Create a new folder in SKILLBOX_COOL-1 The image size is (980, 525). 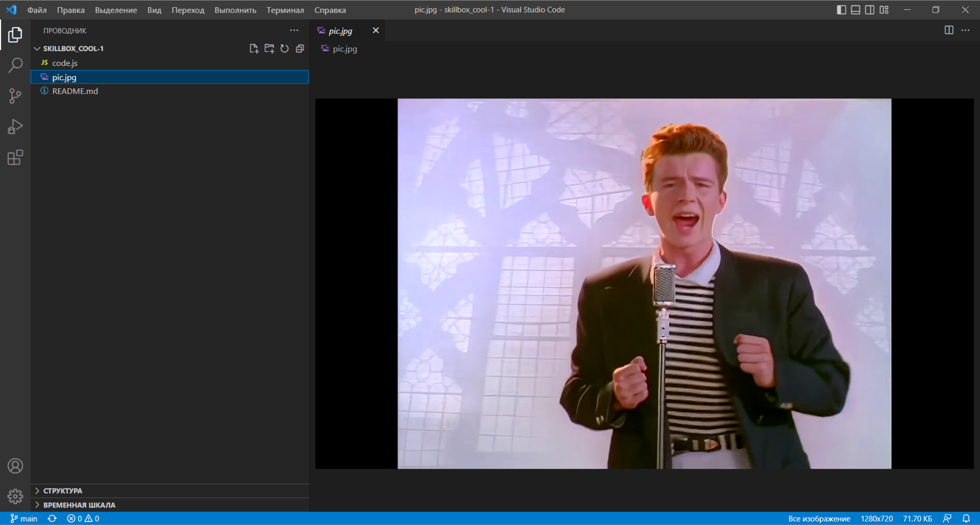tap(269, 49)
